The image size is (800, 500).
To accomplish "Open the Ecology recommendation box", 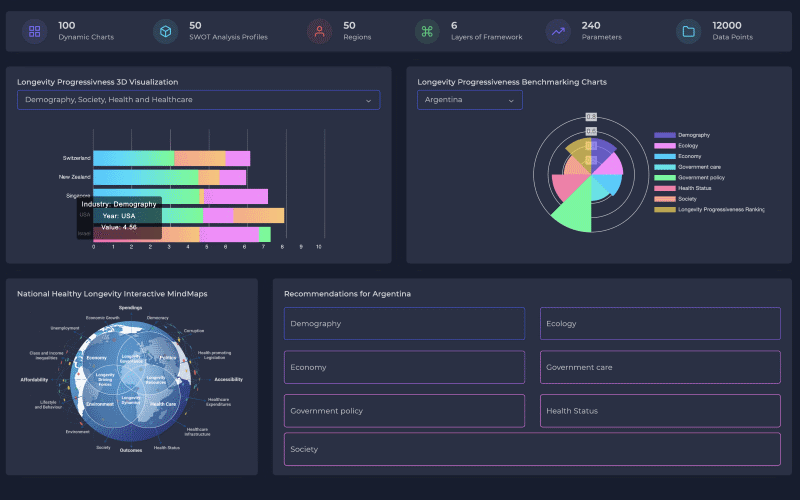I will click(x=660, y=323).
